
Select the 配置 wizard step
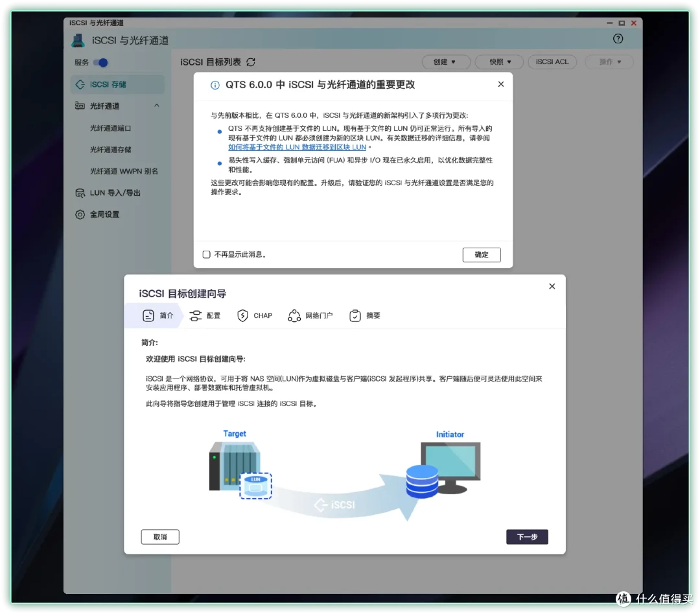click(x=205, y=315)
